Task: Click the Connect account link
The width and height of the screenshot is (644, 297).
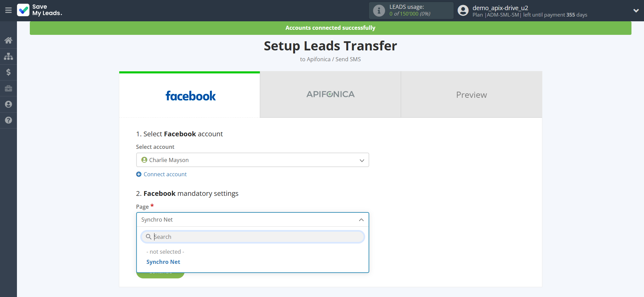Action: (x=165, y=174)
